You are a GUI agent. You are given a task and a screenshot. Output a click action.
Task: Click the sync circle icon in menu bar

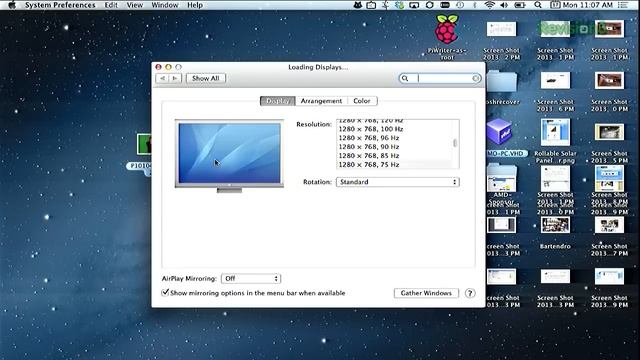[x=429, y=5]
